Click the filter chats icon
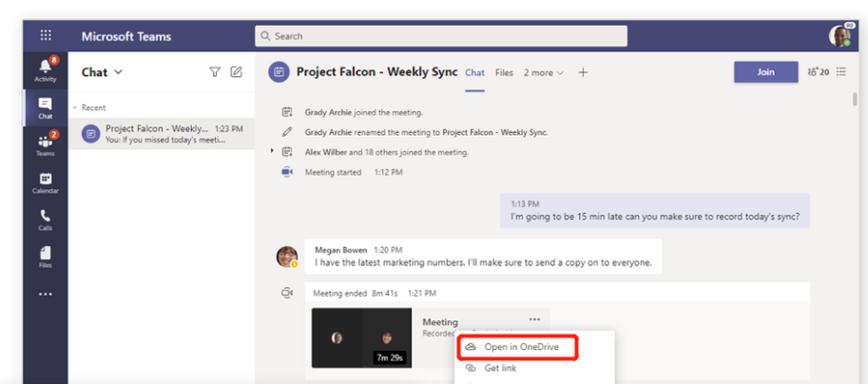This screenshot has height=384, width=868. click(214, 72)
